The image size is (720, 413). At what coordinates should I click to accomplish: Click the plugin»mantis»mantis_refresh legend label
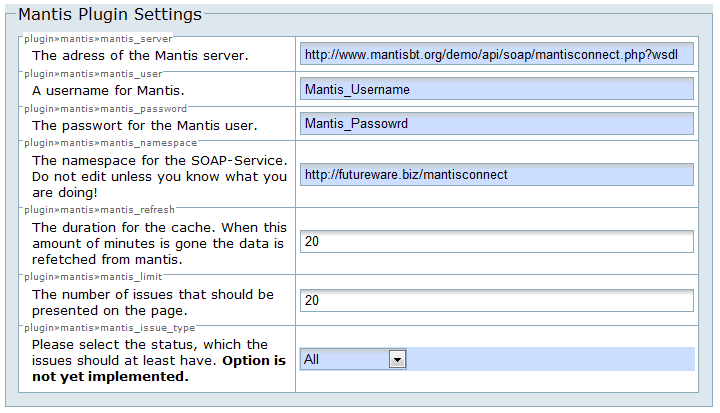click(100, 210)
